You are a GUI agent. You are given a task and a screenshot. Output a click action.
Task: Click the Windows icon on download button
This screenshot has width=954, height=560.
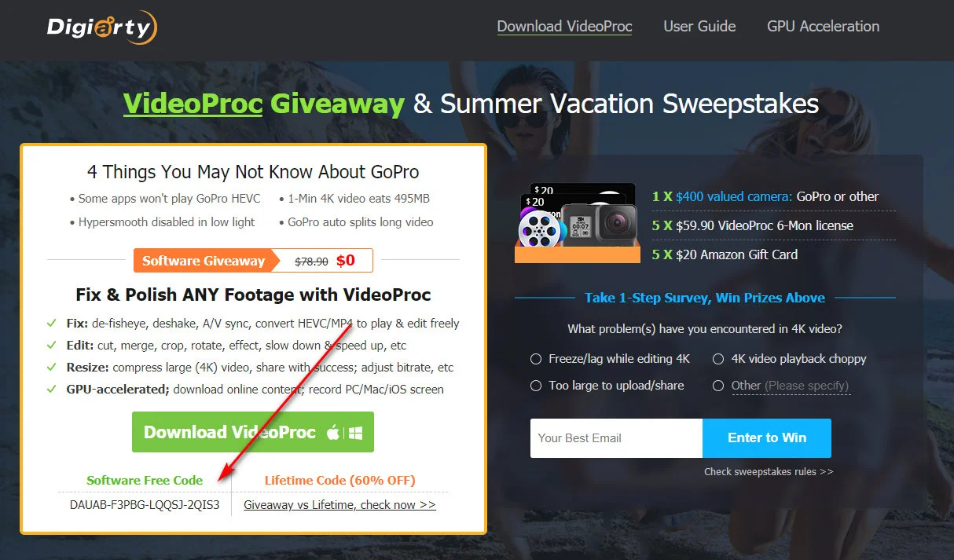click(x=355, y=433)
